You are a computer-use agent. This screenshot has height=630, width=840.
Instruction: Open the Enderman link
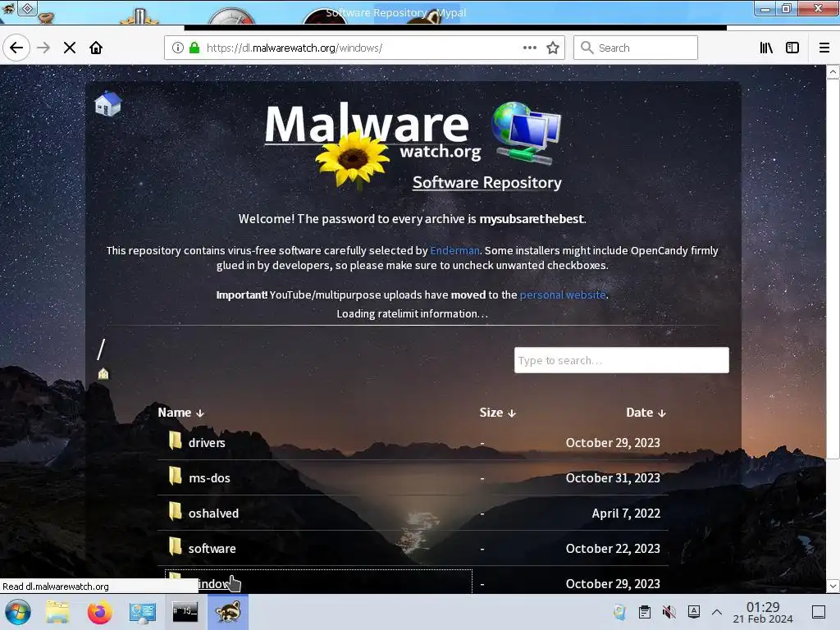[454, 250]
